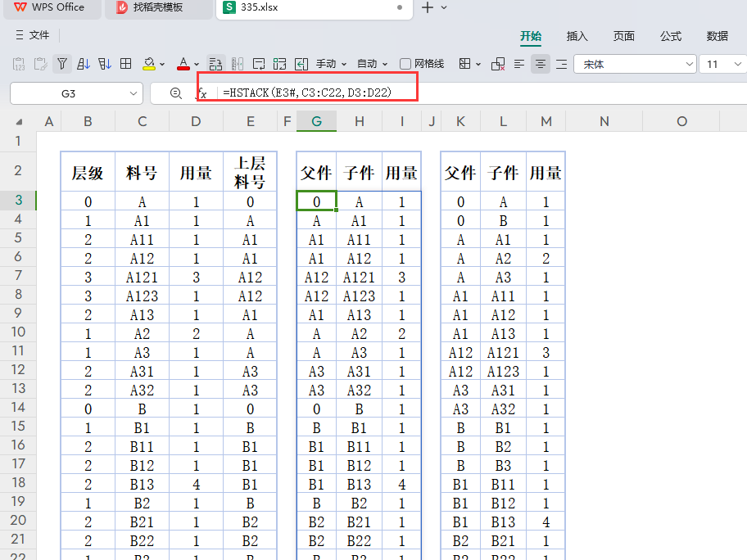
Task: Click the zoom magnifier icon by formula bar
Action: point(176,93)
